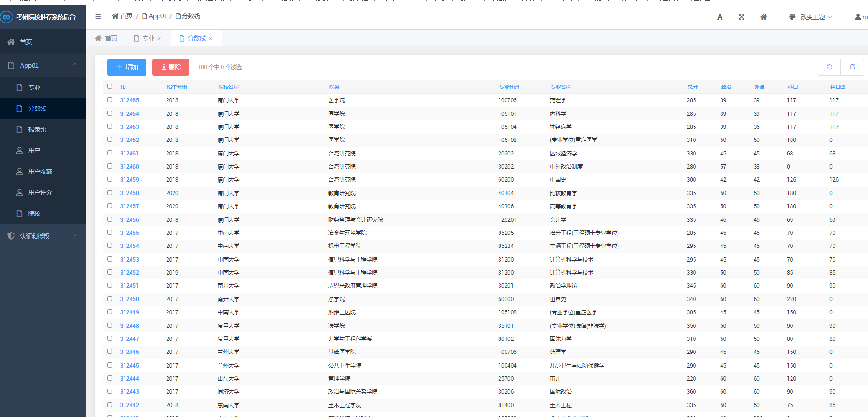Sort by the 院校名称 column header
868x417 pixels.
tap(229, 87)
